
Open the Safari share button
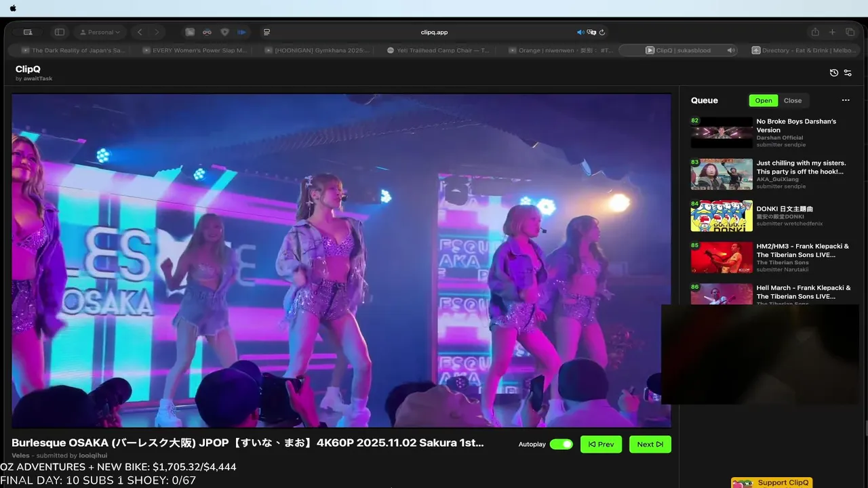pyautogui.click(x=815, y=32)
